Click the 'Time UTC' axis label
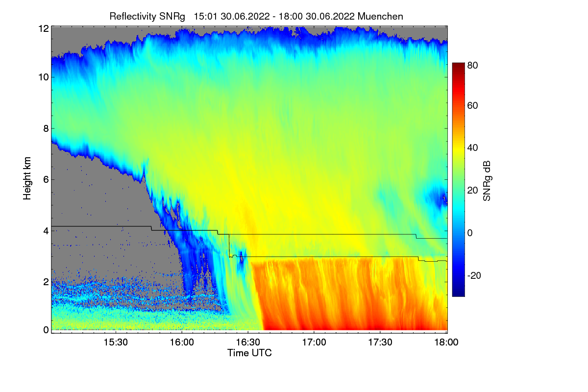The width and height of the screenshot is (588, 392). pyautogui.click(x=249, y=353)
